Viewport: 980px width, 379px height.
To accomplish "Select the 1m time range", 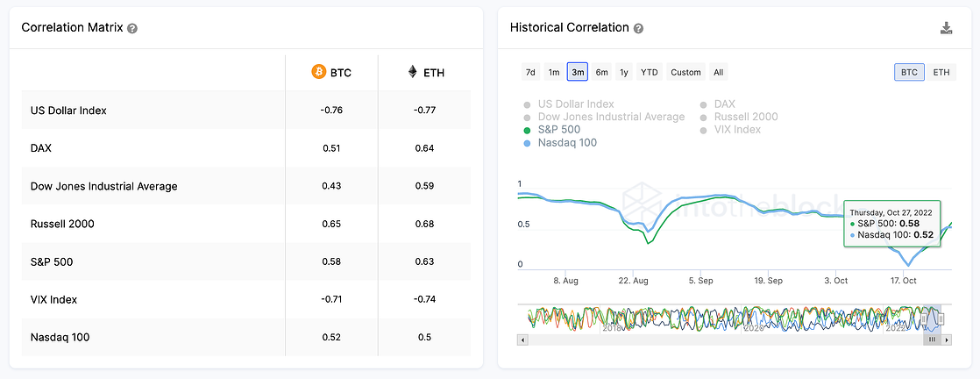I will tap(554, 72).
